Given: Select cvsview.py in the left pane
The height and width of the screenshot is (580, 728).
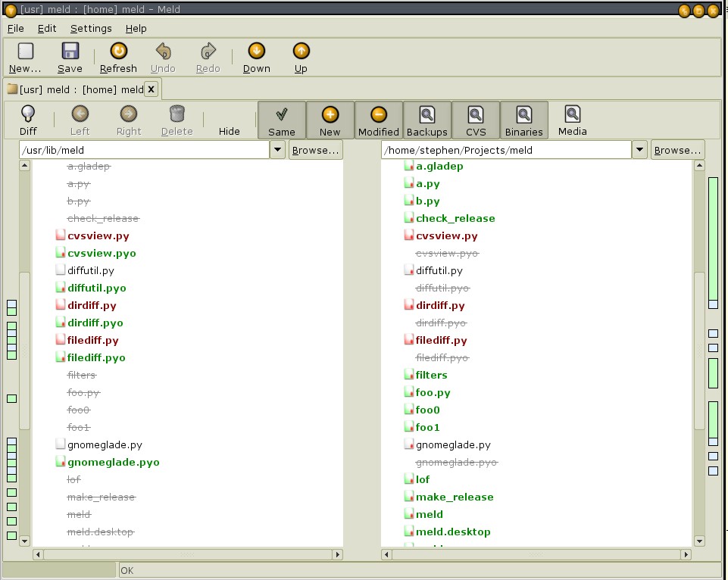Looking at the screenshot, I should [x=92, y=235].
